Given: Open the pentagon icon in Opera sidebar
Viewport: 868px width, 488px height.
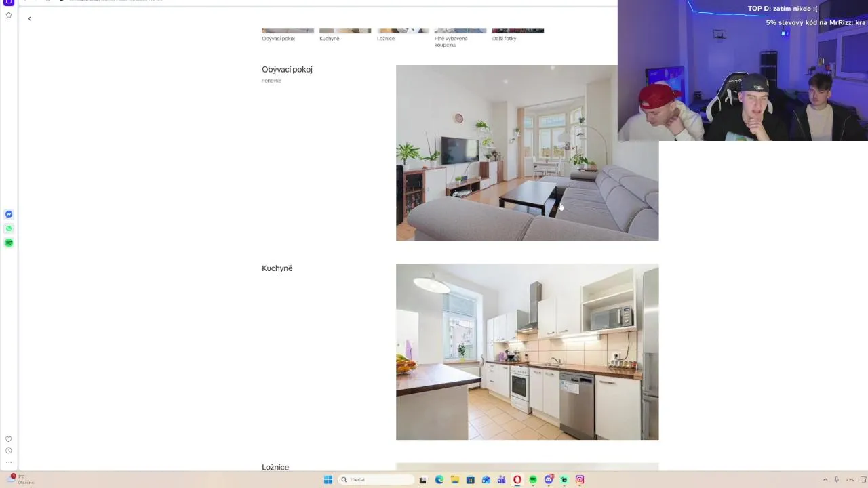Looking at the screenshot, I should tap(9, 15).
